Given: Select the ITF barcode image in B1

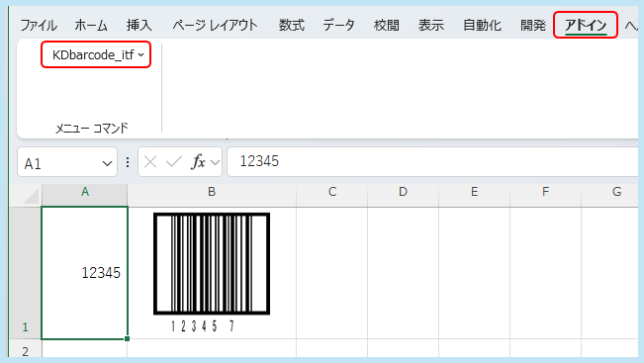Looking at the screenshot, I should [x=212, y=272].
